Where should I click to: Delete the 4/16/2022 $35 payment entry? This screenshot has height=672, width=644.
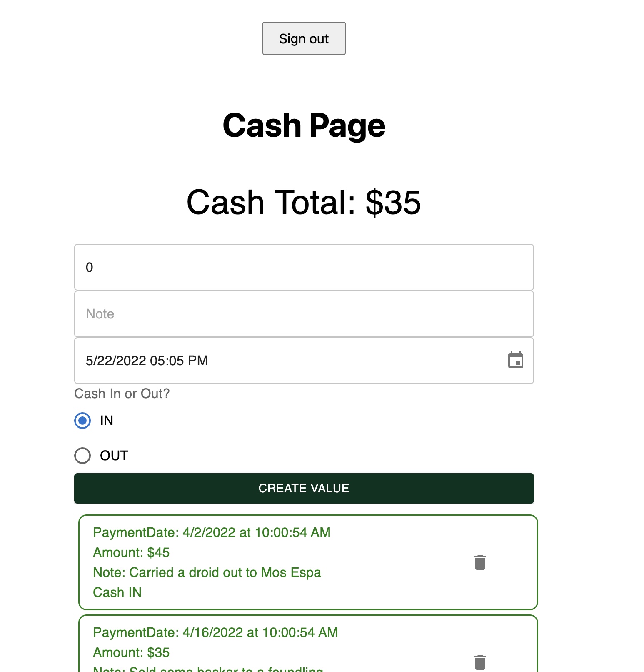480,662
